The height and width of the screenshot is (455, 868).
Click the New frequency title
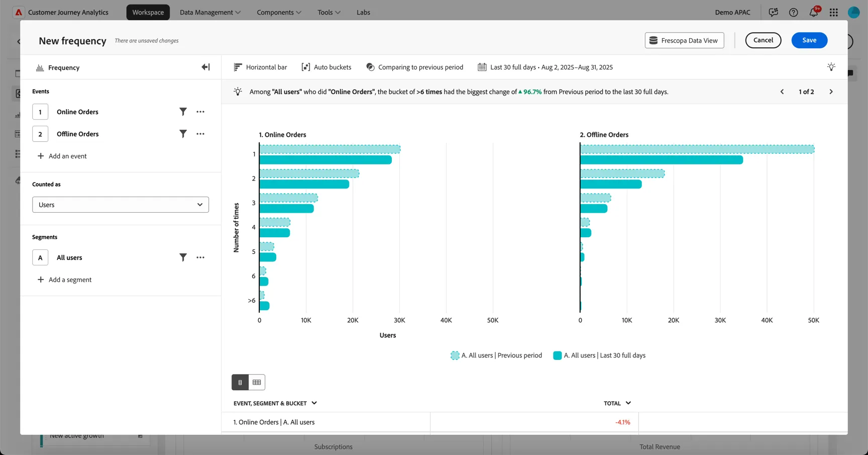(72, 41)
